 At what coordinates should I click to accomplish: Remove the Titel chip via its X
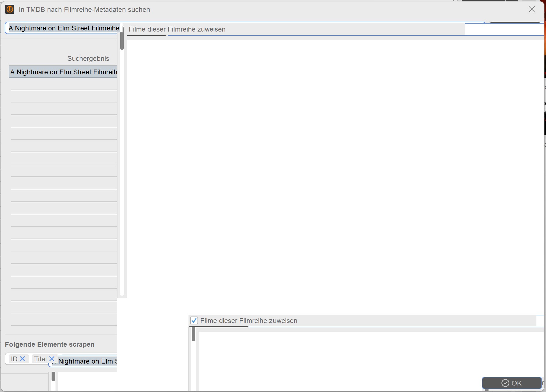(52, 359)
